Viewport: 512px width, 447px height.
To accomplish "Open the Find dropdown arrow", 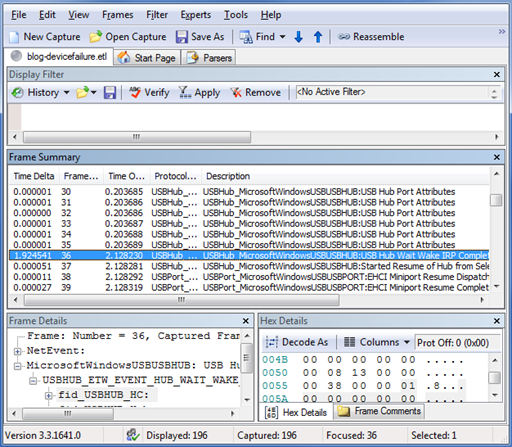I will pyautogui.click(x=282, y=37).
